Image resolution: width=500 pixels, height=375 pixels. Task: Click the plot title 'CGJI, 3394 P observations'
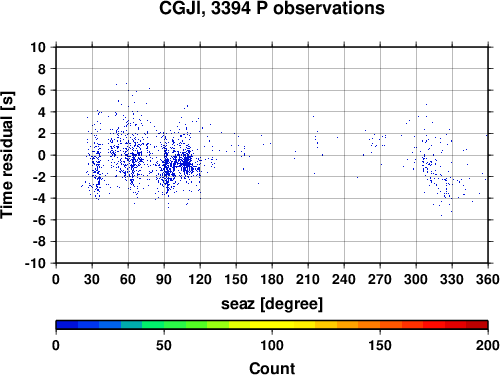[x=272, y=8]
